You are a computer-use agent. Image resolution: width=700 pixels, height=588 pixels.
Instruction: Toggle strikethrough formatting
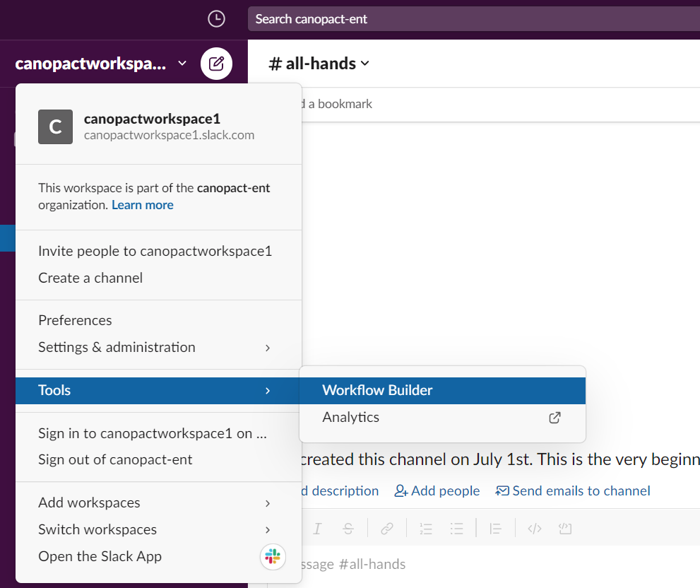click(348, 529)
